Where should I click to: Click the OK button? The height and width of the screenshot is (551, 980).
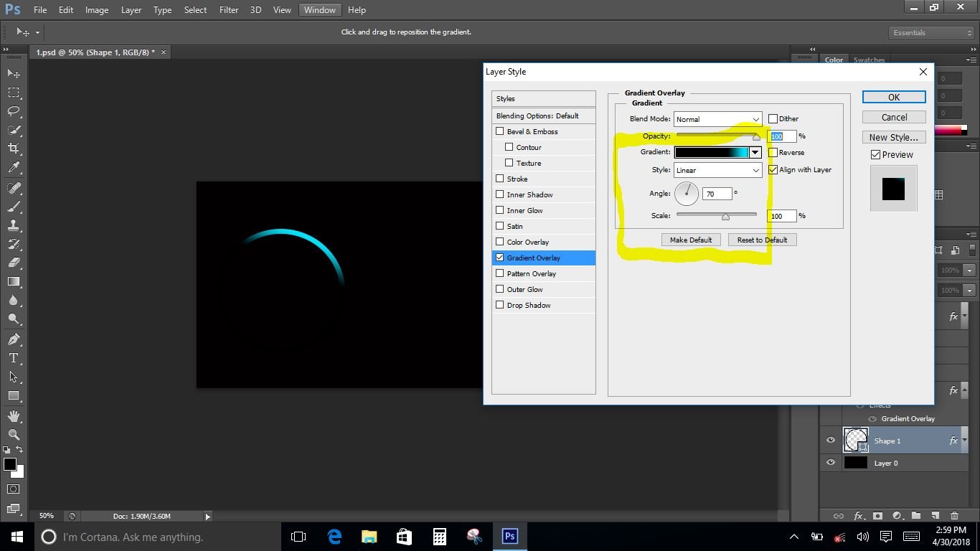tap(894, 97)
